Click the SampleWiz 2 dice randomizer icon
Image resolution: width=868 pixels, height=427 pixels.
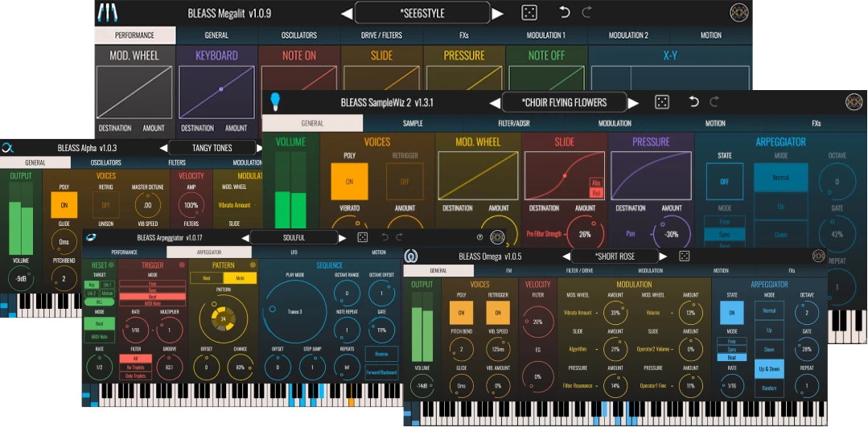click(661, 102)
